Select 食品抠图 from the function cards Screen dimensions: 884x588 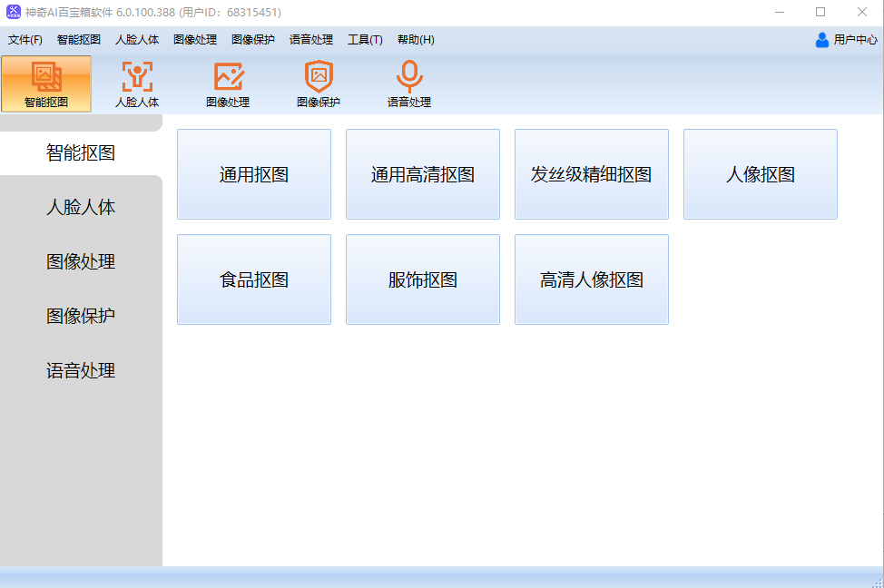pyautogui.click(x=254, y=279)
